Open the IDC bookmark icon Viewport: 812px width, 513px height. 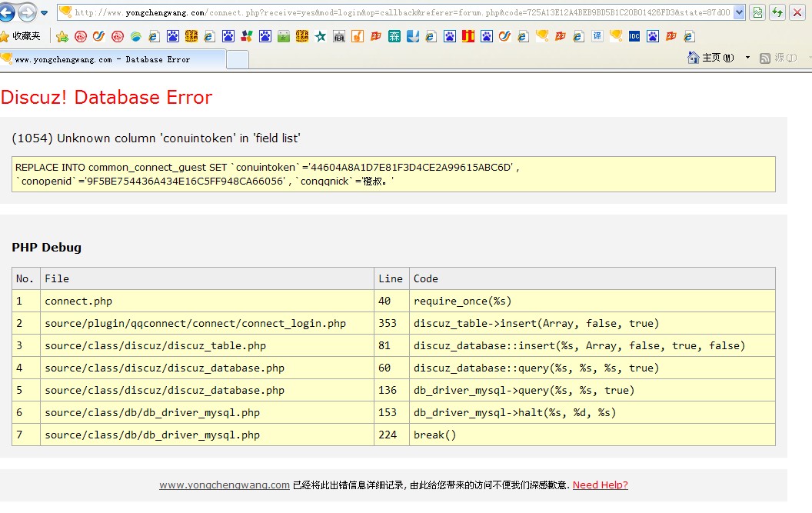pyautogui.click(x=634, y=36)
